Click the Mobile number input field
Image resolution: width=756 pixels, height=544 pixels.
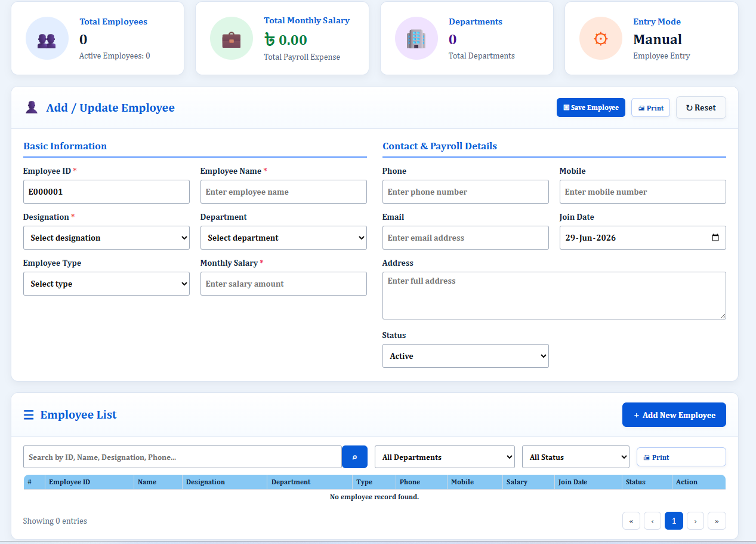tap(643, 192)
